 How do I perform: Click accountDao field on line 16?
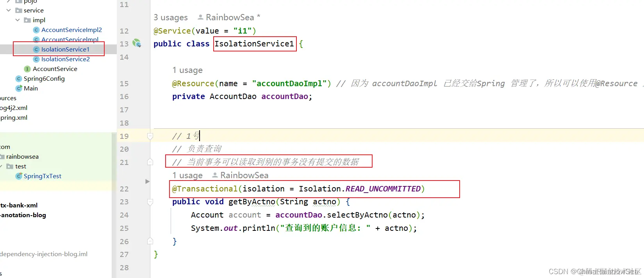pos(284,96)
